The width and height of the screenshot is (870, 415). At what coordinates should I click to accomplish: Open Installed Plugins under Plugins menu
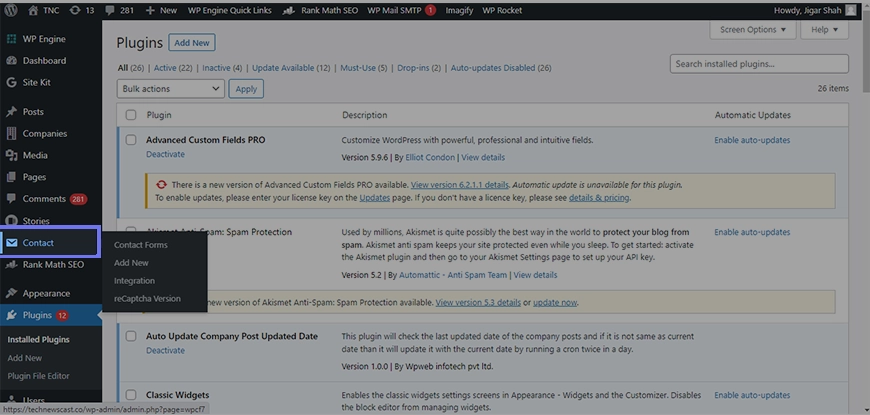(x=39, y=340)
